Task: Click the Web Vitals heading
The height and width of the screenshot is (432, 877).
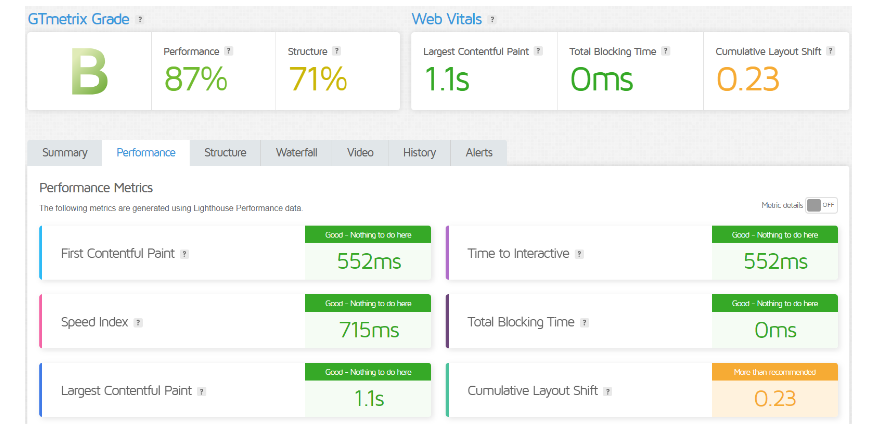Action: [x=446, y=20]
